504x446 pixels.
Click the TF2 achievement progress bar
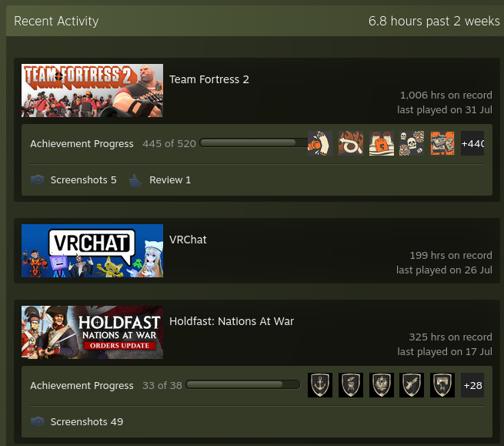(253, 143)
